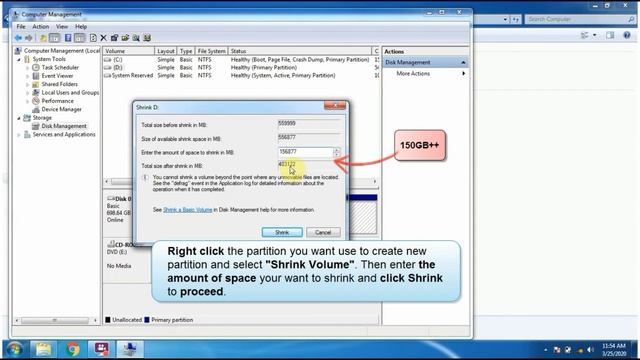Open the File menu
The width and height of the screenshot is (640, 360).
click(x=21, y=27)
